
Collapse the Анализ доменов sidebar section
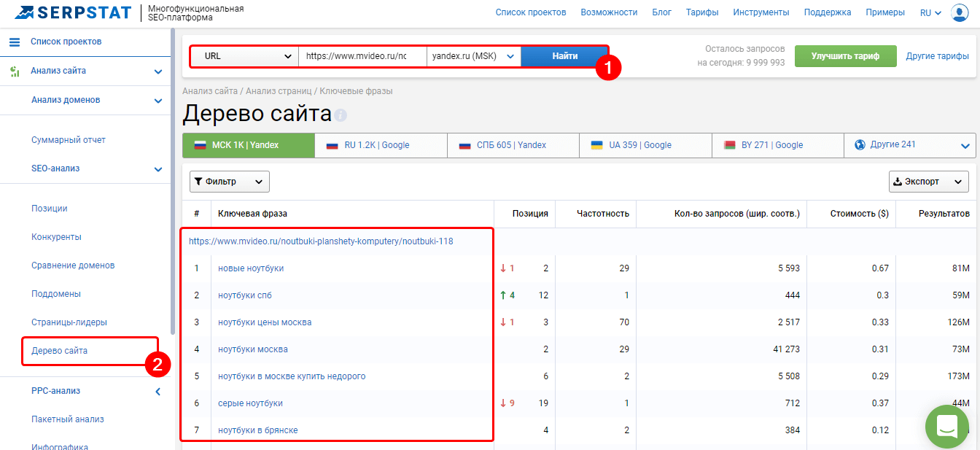click(x=157, y=101)
